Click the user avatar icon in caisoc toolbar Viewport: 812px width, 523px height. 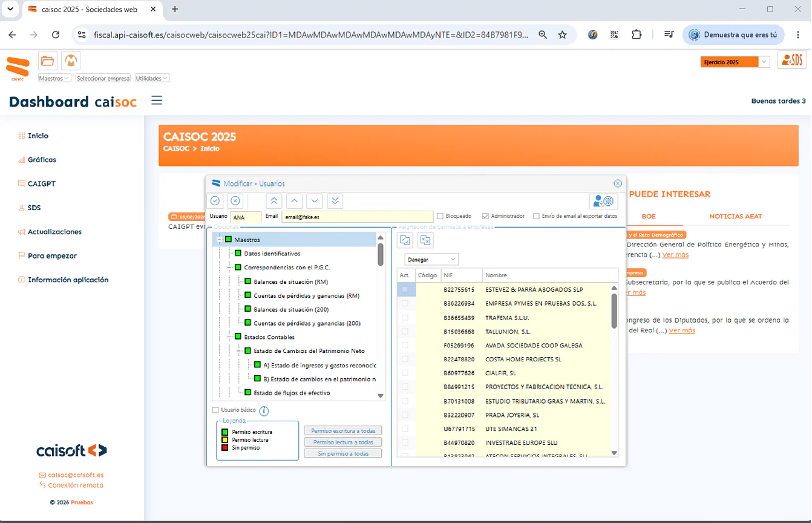[x=71, y=61]
